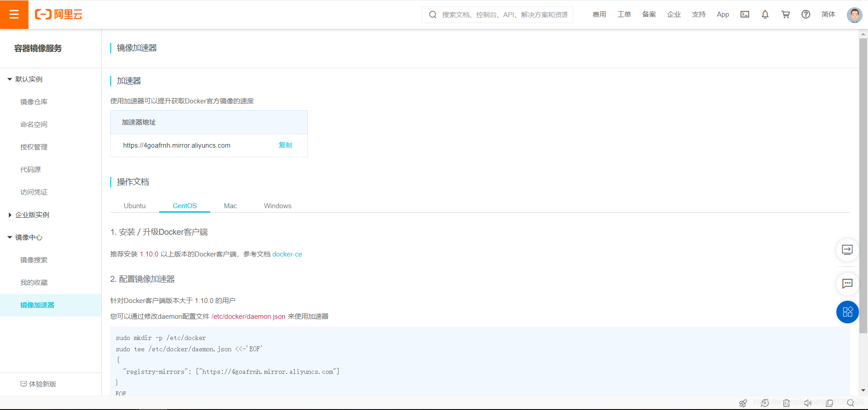Open the shopping cart

coord(785,14)
